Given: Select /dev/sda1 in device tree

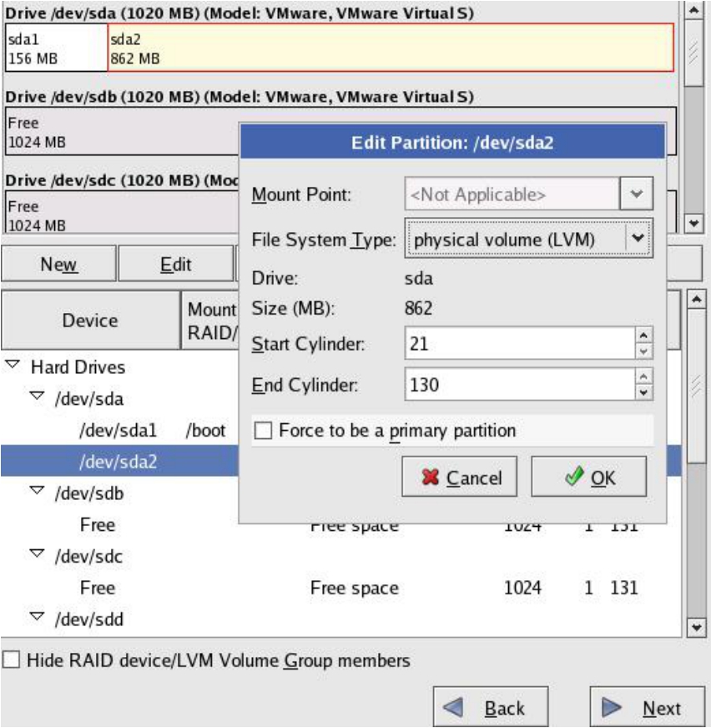Looking at the screenshot, I should pos(118,431).
